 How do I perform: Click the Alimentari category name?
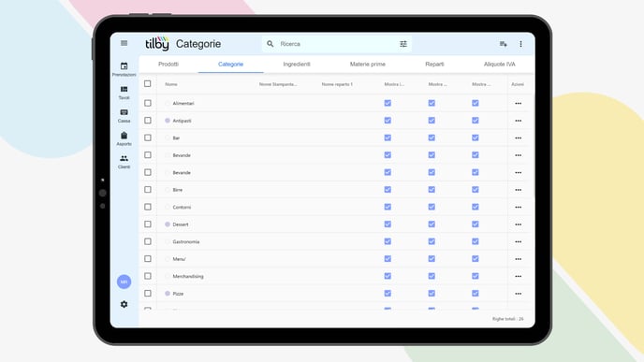[183, 104]
